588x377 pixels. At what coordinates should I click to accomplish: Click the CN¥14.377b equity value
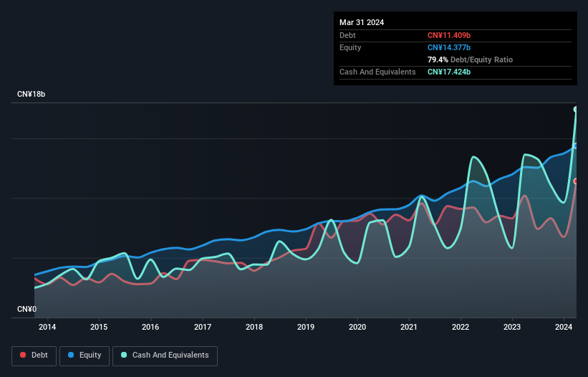pos(449,47)
